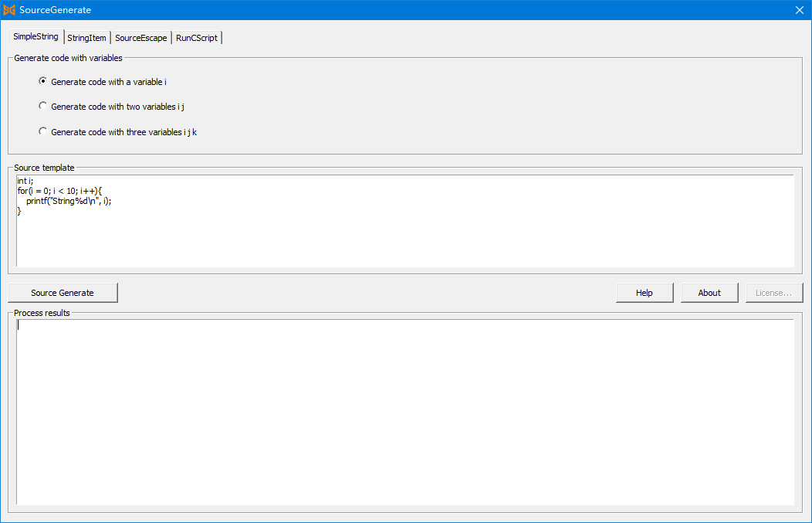Go to the SourceEscape tab

point(140,38)
